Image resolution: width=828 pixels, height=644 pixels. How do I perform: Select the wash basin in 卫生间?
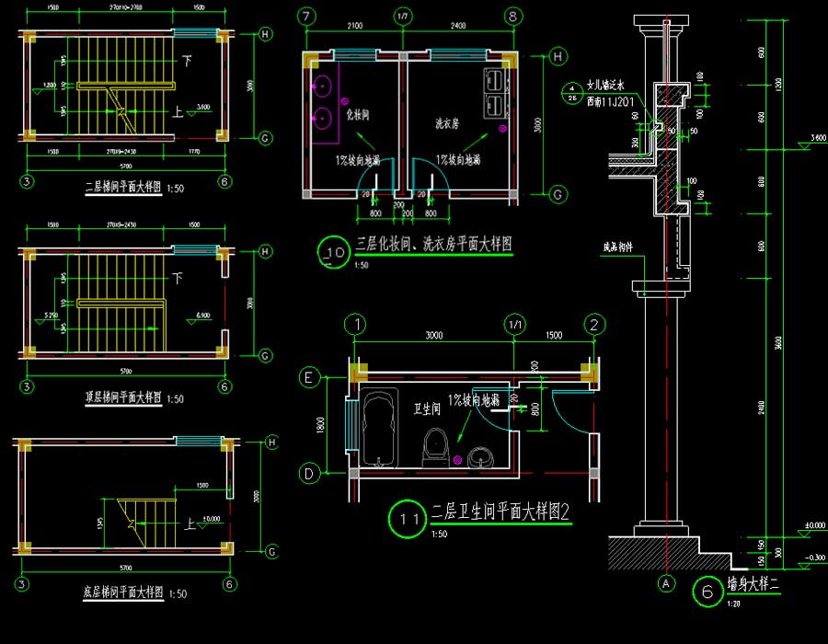point(481,457)
